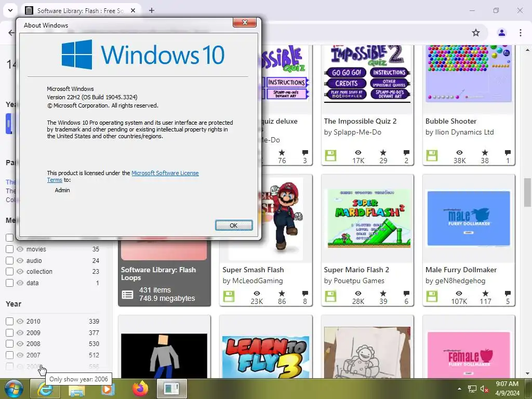Click reviews bubble on The Impossible Quiz 2
Viewport: 532px width, 399px height.
pyautogui.click(x=406, y=153)
